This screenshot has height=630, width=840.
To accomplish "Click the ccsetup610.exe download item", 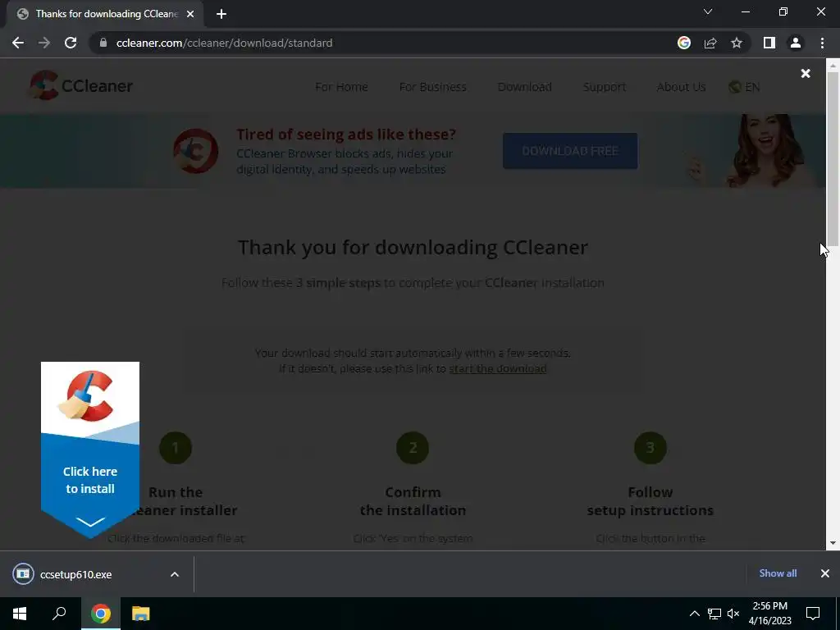I will [x=76, y=574].
